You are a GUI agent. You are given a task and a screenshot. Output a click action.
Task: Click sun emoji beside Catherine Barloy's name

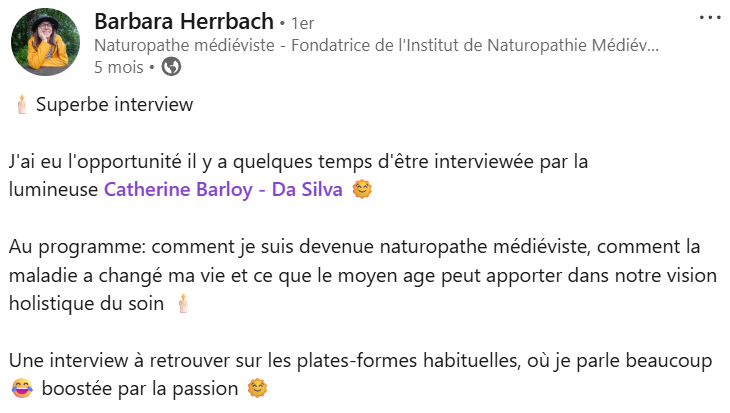point(362,190)
